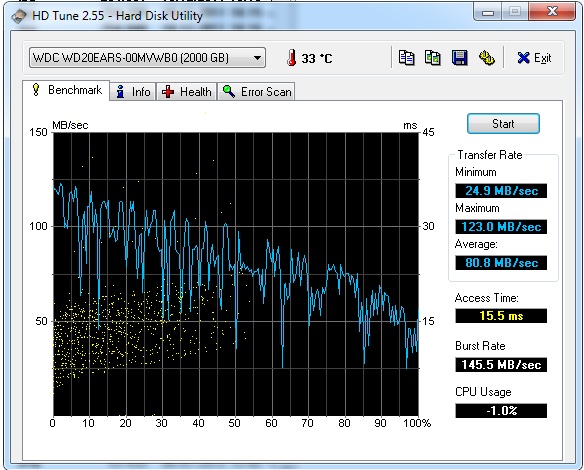Select the Maximum value 123.0 MB/sec
The image size is (584, 470).
click(x=501, y=226)
